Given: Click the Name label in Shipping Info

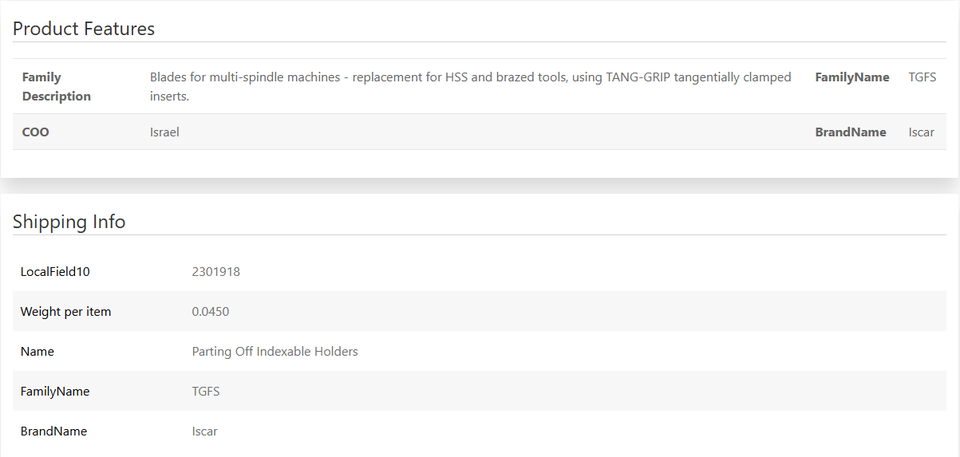Looking at the screenshot, I should (x=37, y=352).
